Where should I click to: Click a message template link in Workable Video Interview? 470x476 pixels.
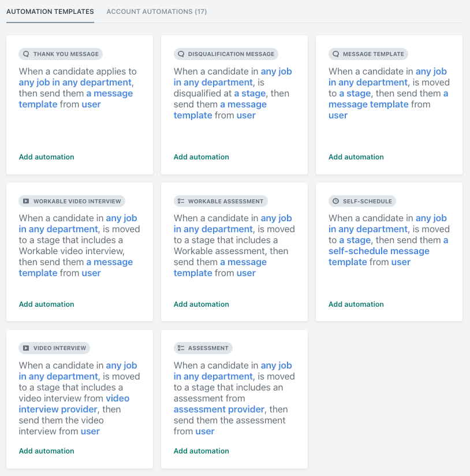click(109, 262)
